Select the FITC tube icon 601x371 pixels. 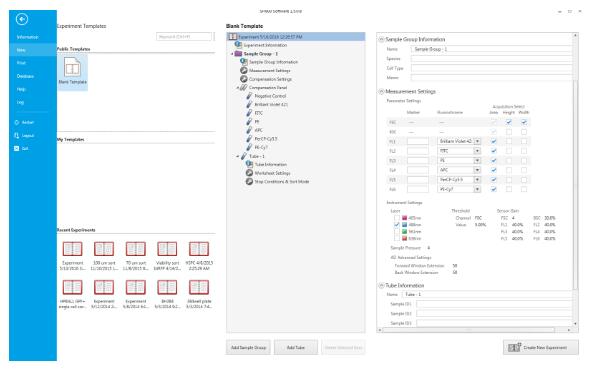click(249, 113)
